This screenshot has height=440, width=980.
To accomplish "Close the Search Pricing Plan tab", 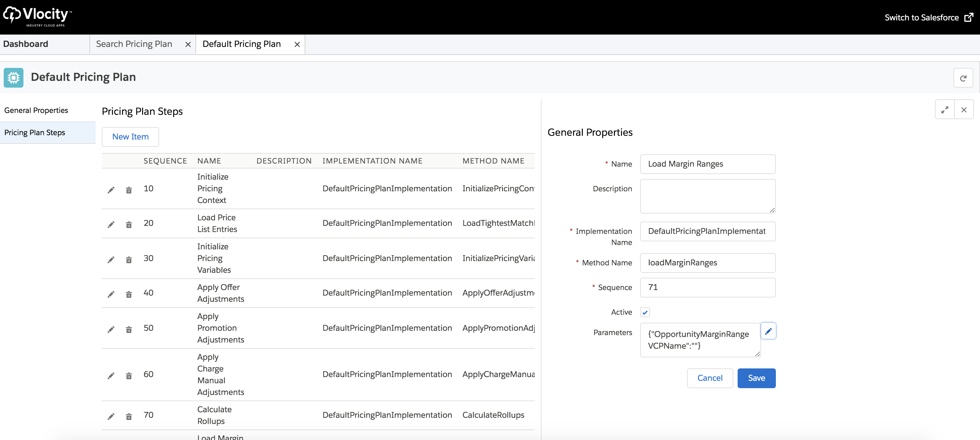I will coord(188,44).
